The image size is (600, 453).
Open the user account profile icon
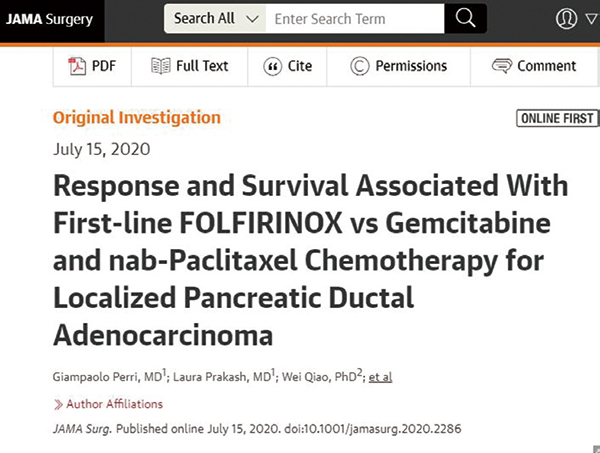click(566, 18)
